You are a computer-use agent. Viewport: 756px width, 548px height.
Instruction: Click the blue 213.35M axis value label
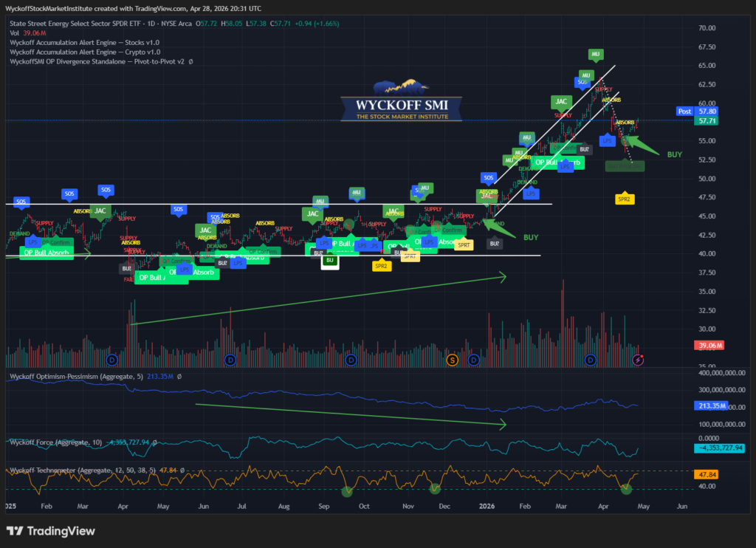tap(709, 405)
